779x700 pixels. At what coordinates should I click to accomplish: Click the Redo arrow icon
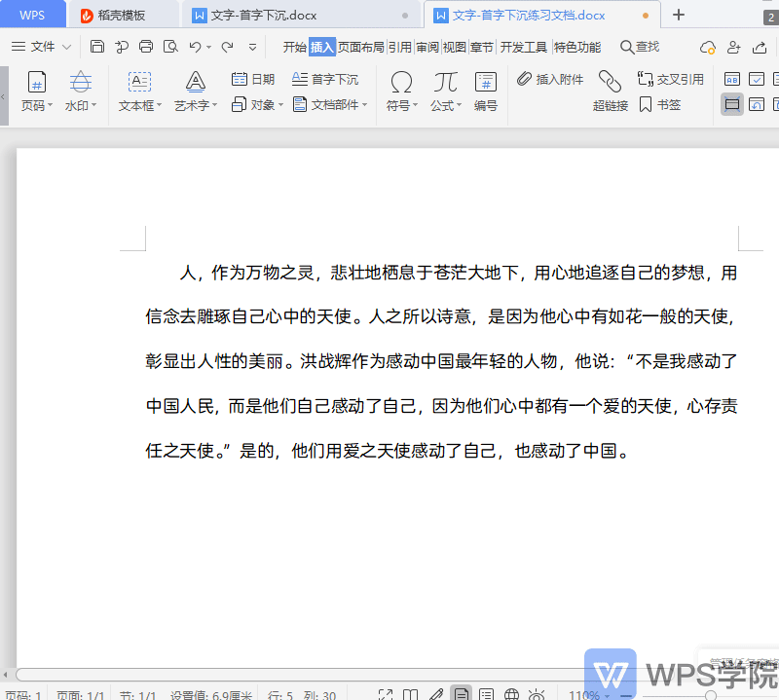[x=228, y=47]
